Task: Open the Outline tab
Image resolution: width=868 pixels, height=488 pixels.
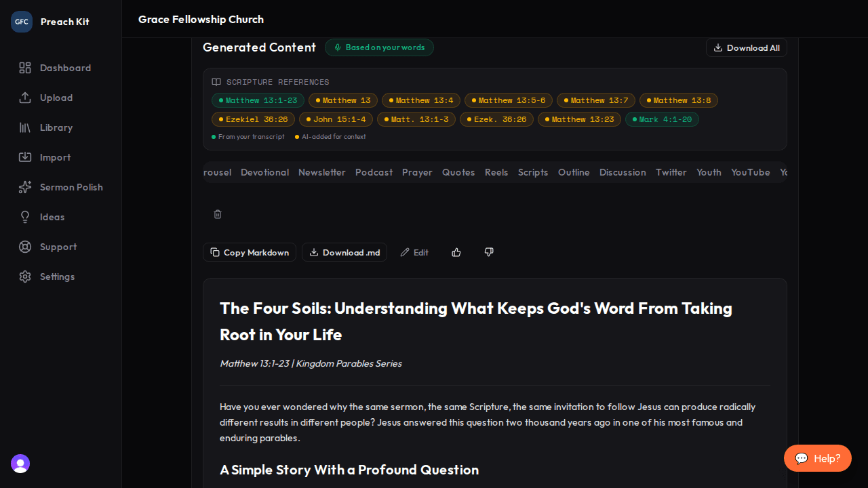Action: [x=574, y=172]
